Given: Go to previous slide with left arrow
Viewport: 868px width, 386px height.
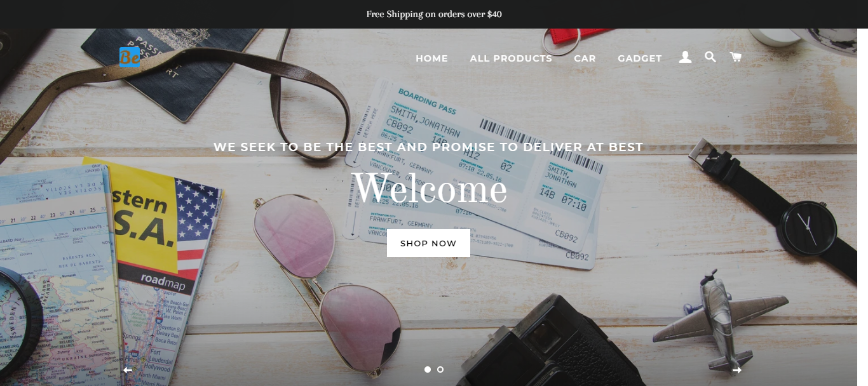Looking at the screenshot, I should [x=127, y=369].
